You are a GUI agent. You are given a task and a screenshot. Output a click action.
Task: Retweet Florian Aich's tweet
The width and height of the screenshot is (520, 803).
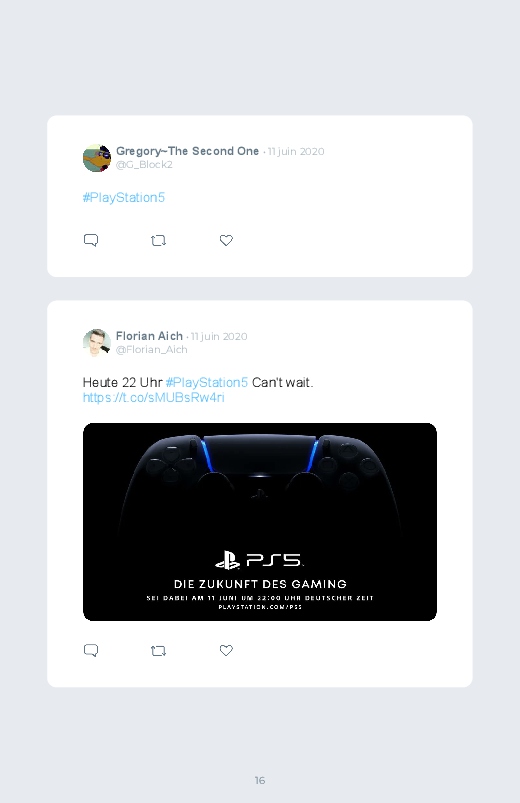pos(158,650)
